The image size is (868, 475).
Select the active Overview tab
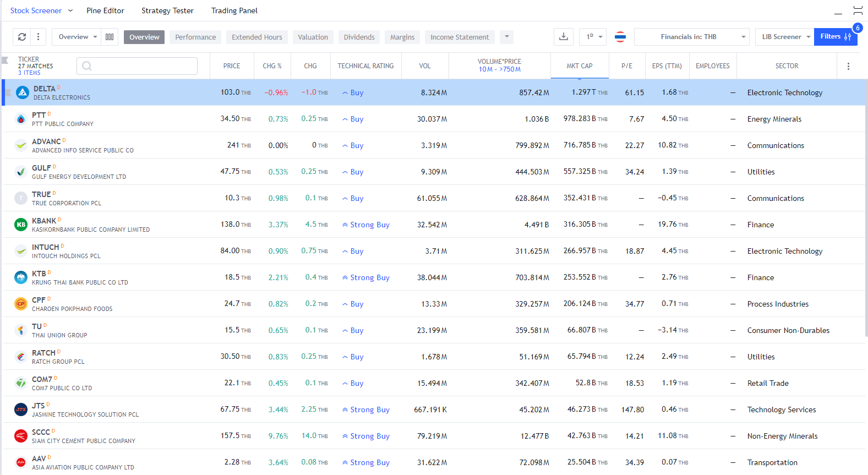click(x=144, y=37)
